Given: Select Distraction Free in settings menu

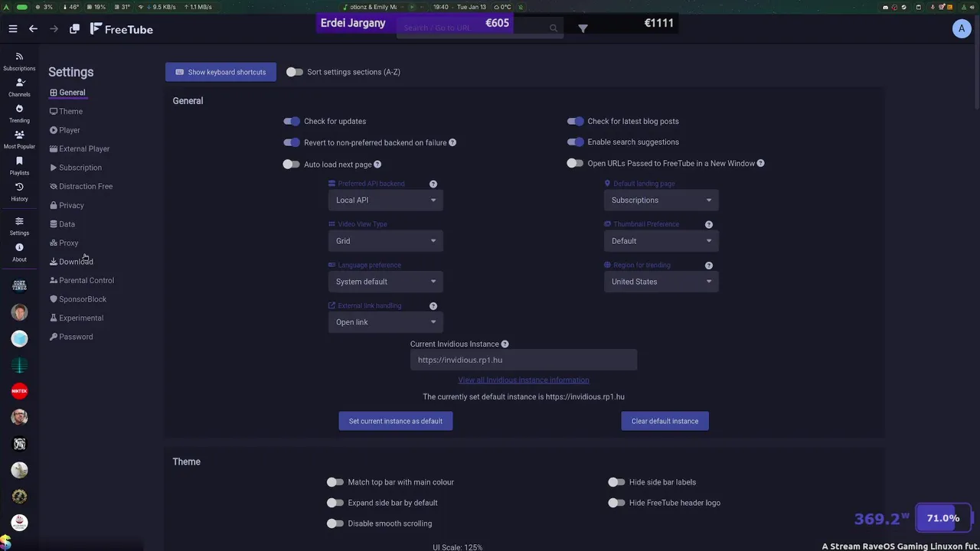Looking at the screenshot, I should (81, 187).
